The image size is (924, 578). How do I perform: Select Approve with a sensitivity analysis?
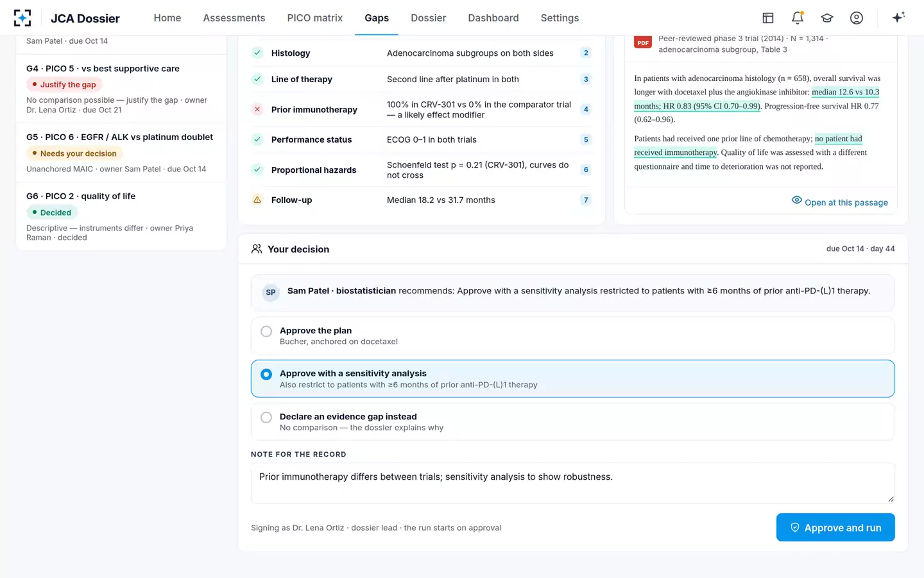572,379
